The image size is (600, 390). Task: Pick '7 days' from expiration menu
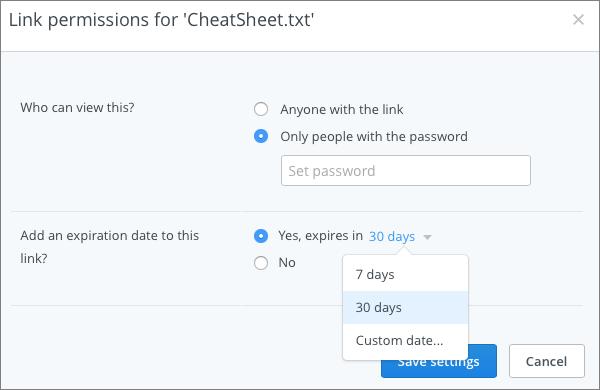pos(406,274)
